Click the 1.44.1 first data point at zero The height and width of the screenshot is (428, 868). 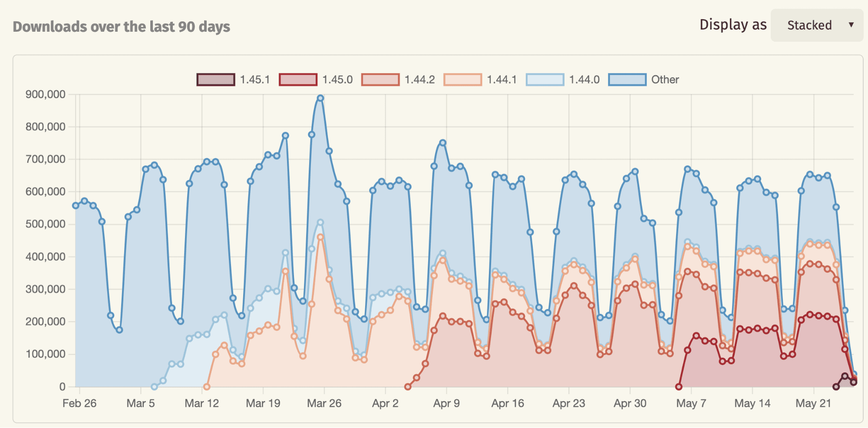(x=207, y=386)
